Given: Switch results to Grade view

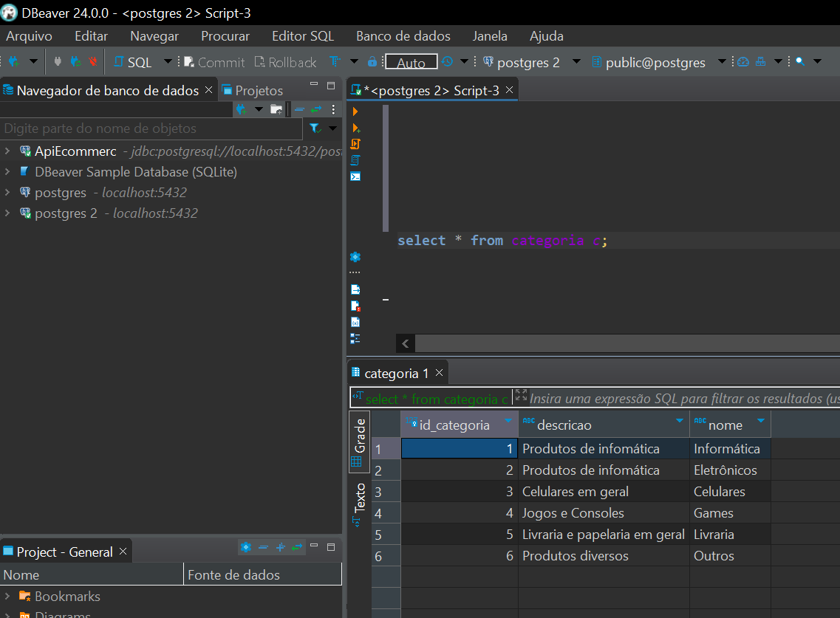Looking at the screenshot, I should point(360,442).
